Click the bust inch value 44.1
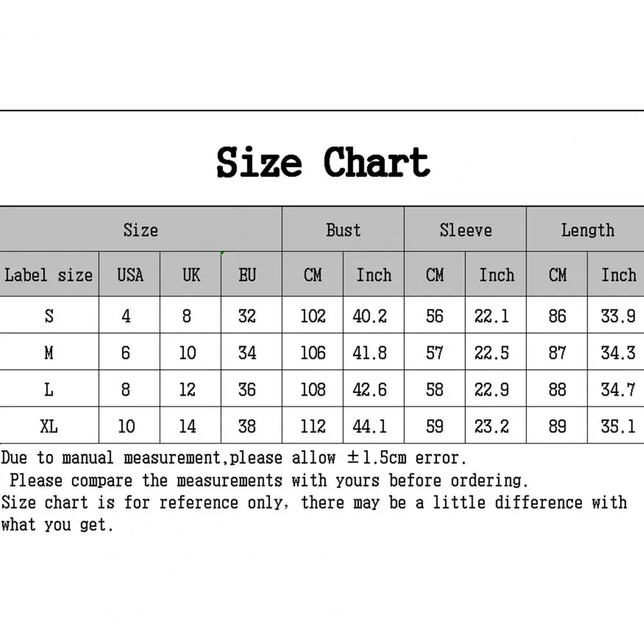 [x=373, y=425]
